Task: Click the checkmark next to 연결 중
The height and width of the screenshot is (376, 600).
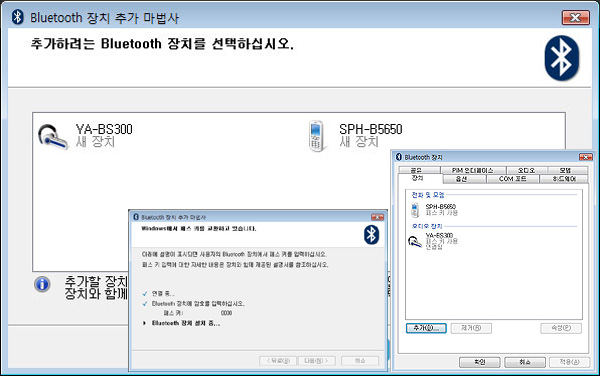Action: point(145,294)
